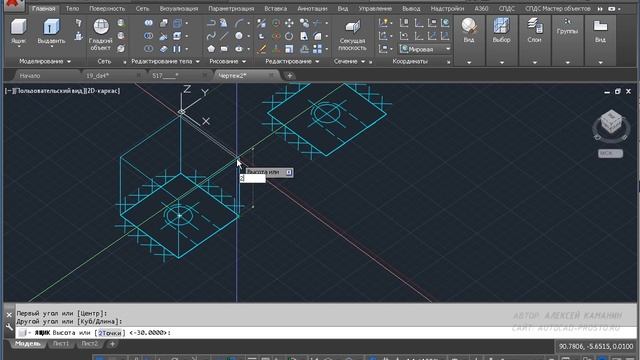
Task: Choose the polyline tool in Рисование panel
Action: point(211,23)
